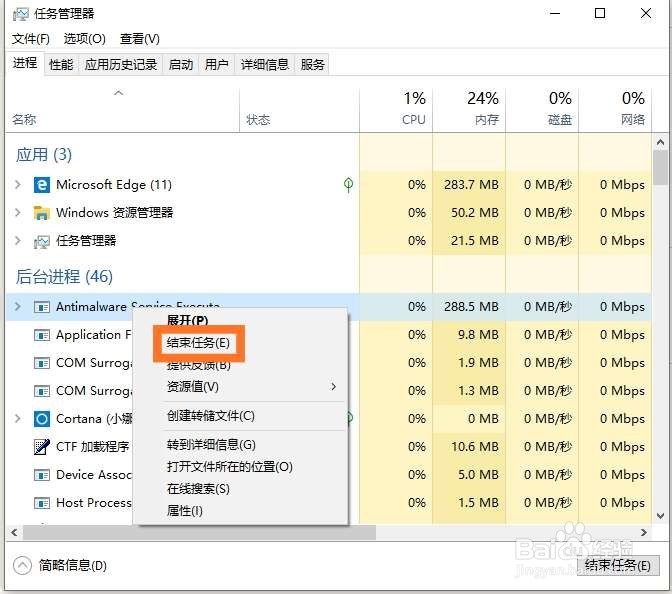Sort by the 内存 column header
This screenshot has height=594, width=672.
469,110
